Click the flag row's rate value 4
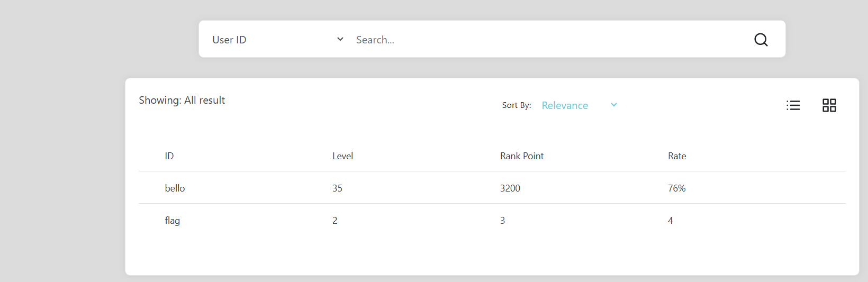 pos(671,221)
